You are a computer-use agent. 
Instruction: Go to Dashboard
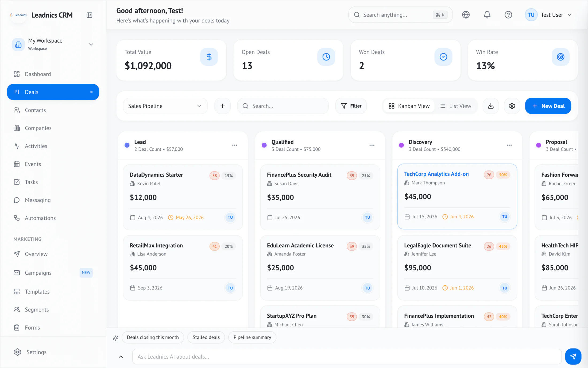[x=53, y=74]
